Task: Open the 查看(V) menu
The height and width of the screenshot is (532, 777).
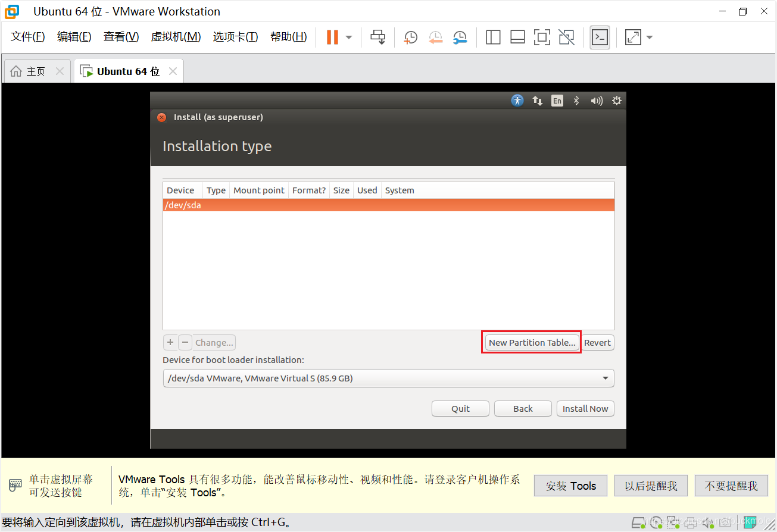Action: pos(121,37)
